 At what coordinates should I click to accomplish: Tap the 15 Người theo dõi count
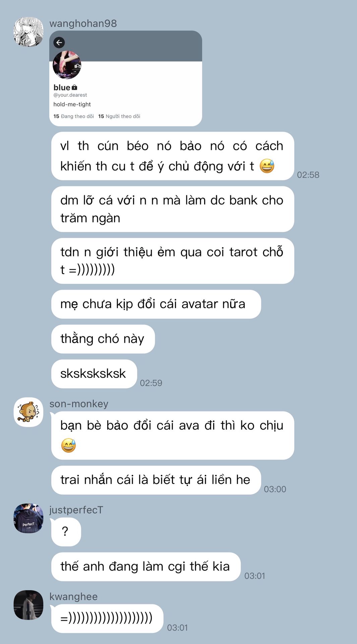[x=119, y=116]
